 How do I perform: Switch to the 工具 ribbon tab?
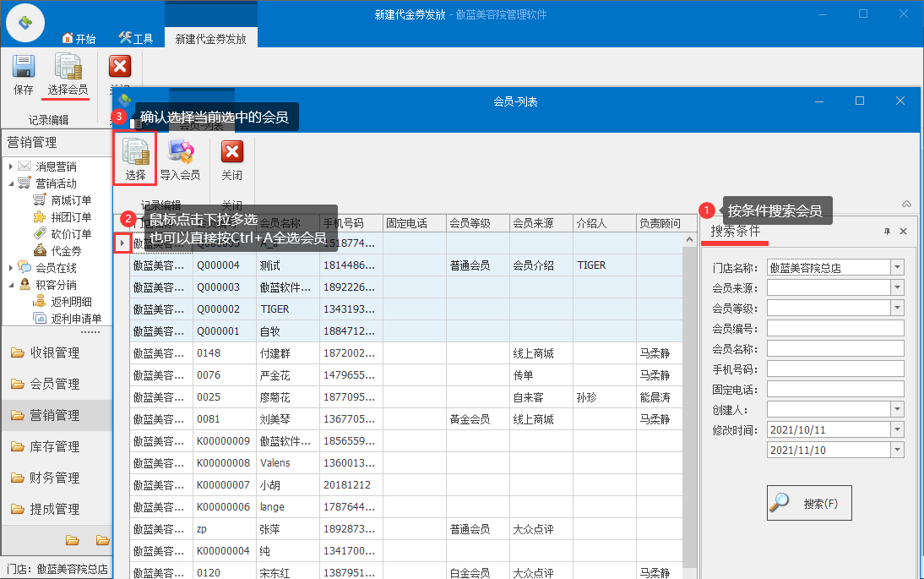(x=136, y=39)
